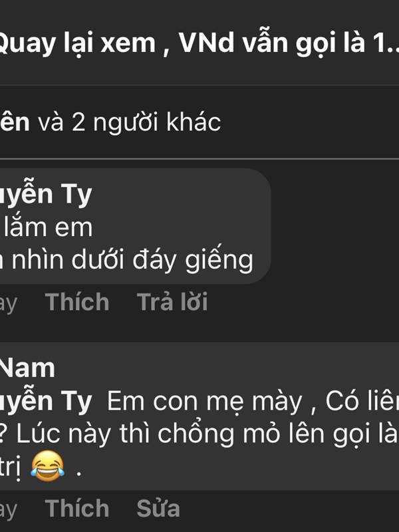
Task: Open the tagged 'uyễn Ty' mention in Nam's reply
Action: pos(46,402)
